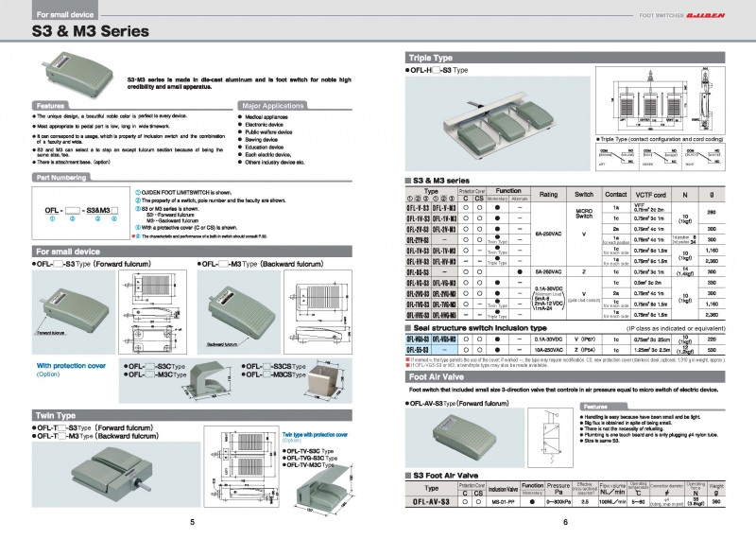Screen dimensions: 756x539
Task: Click the 'Triple Type' section bar
Action: click(565, 58)
